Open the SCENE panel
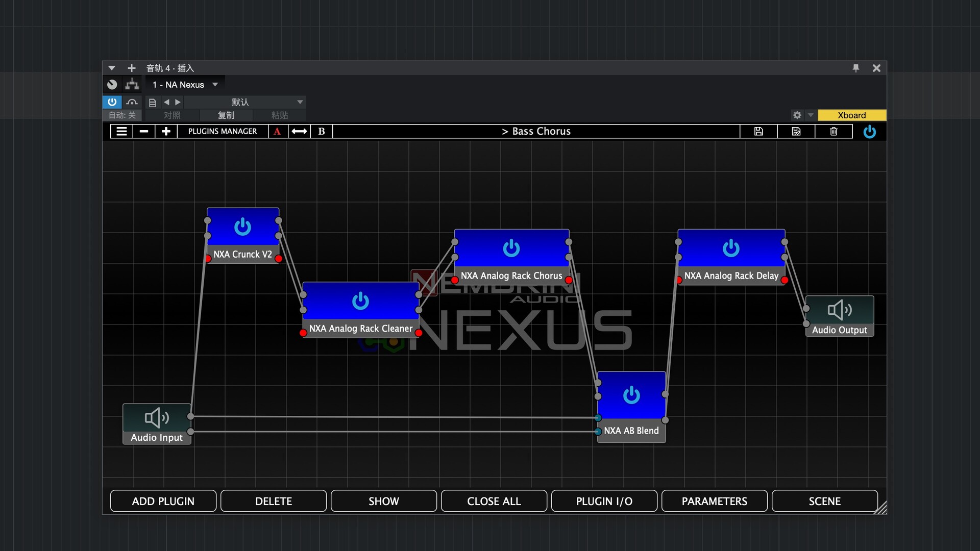 point(825,501)
